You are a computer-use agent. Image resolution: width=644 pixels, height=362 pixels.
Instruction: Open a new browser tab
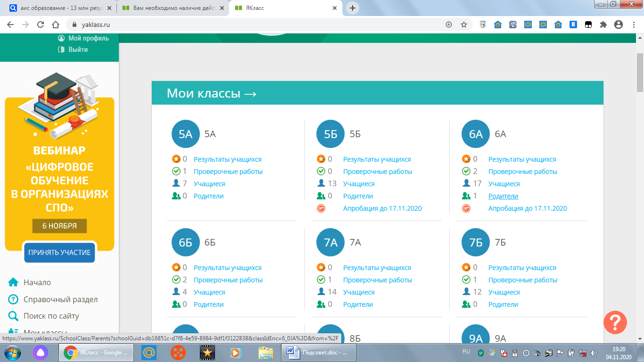click(x=352, y=8)
